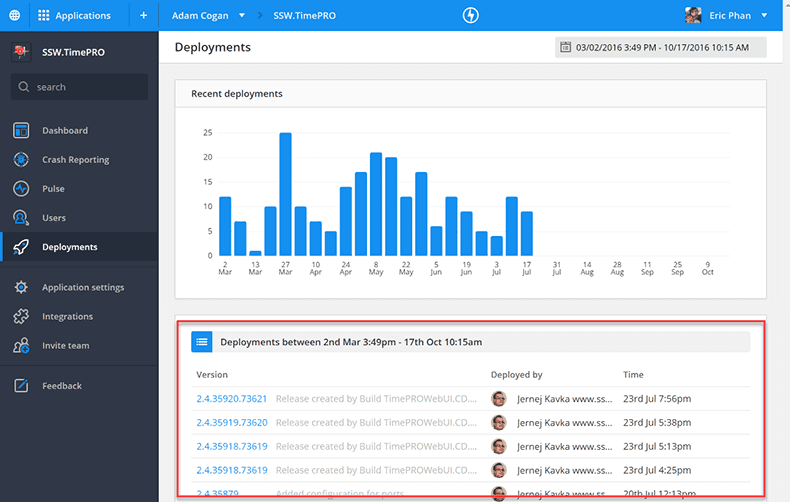Open Application settings
This screenshot has height=502, width=790.
[x=83, y=288]
